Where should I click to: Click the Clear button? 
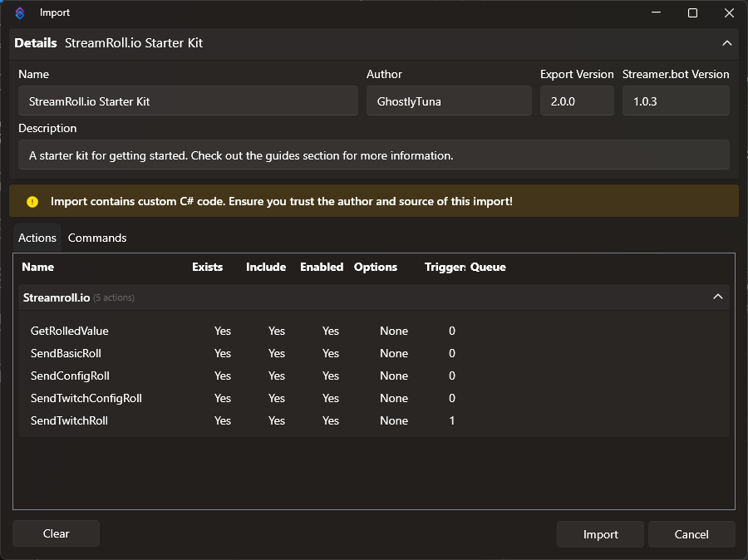56,534
